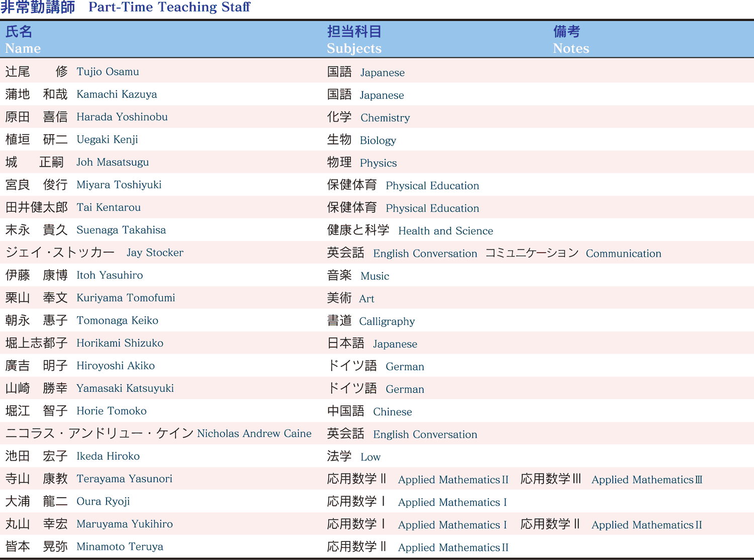Click the '備考' header label
This screenshot has width=754, height=560.
coord(567,32)
